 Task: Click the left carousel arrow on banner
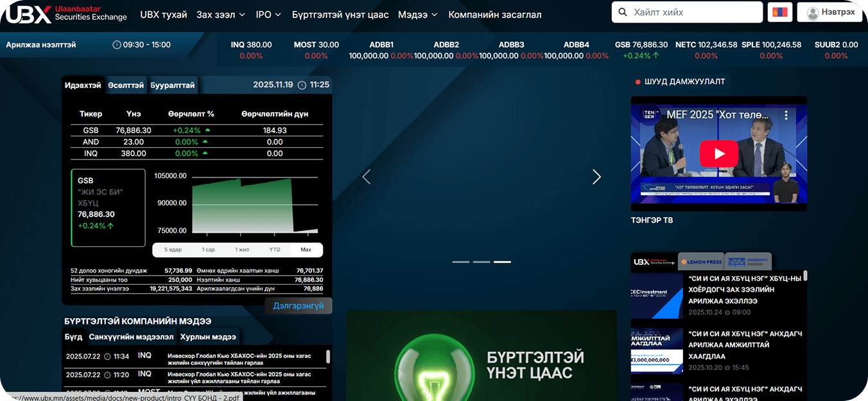[367, 176]
